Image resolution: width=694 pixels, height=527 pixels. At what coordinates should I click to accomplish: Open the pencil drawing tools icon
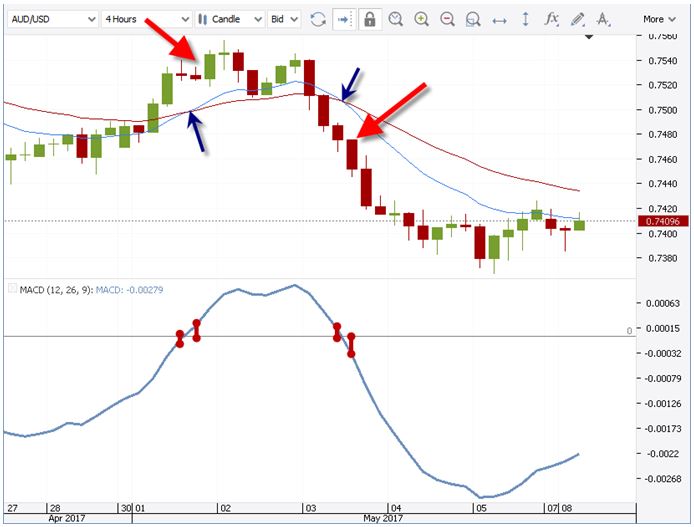pyautogui.click(x=578, y=19)
